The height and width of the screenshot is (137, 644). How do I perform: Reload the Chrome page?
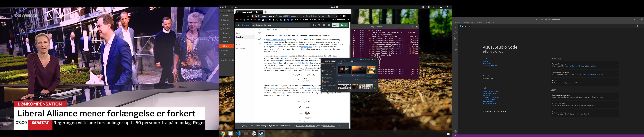[x=244, y=16]
